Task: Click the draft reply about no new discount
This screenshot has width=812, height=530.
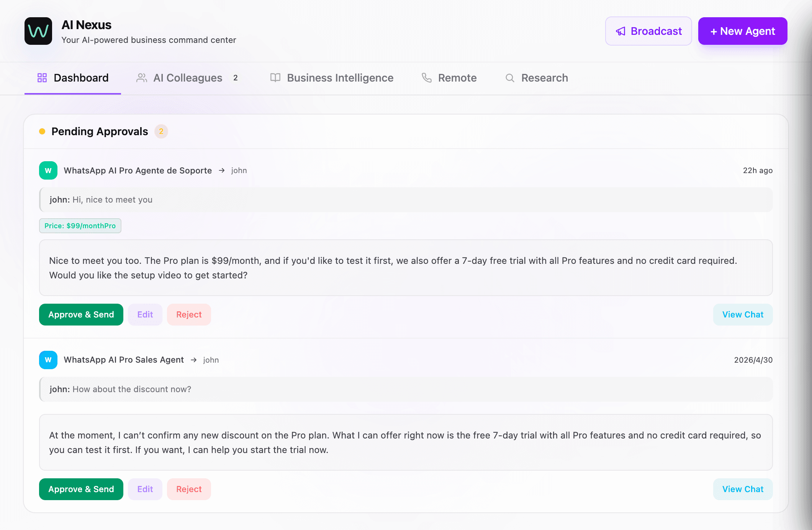Action: (406, 442)
